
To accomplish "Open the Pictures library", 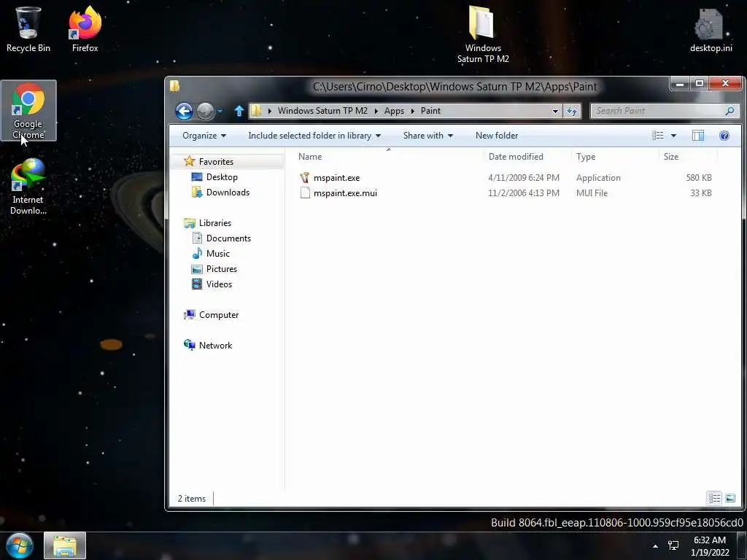I will tap(222, 268).
